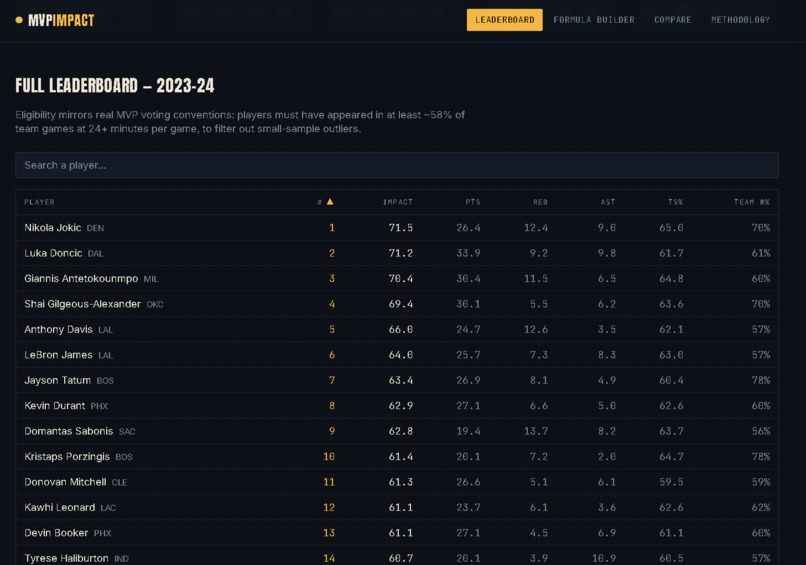806x565 pixels.
Task: Click Anthony Davis' 12.6 rebounds value
Action: 536,329
